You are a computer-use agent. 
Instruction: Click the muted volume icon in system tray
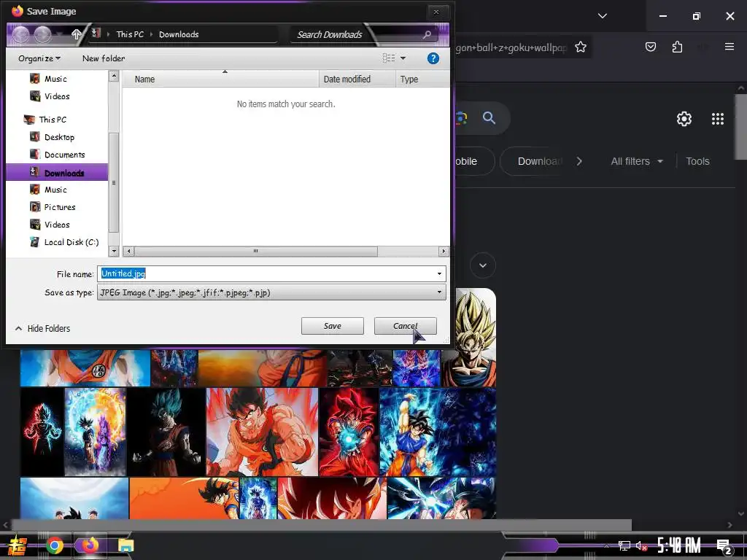click(641, 545)
